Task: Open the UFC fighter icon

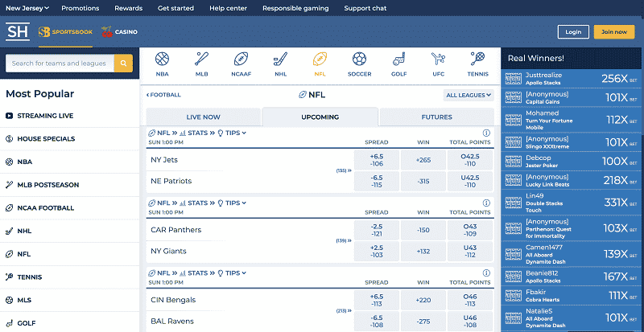Action: [438, 64]
